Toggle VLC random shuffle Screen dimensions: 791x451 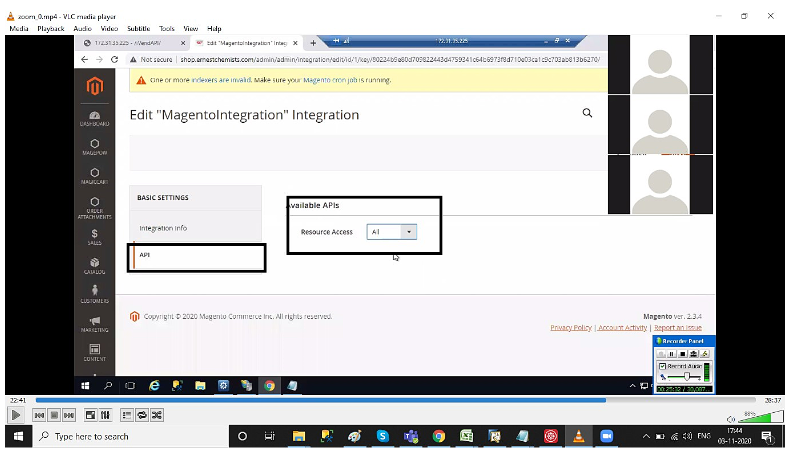(157, 415)
